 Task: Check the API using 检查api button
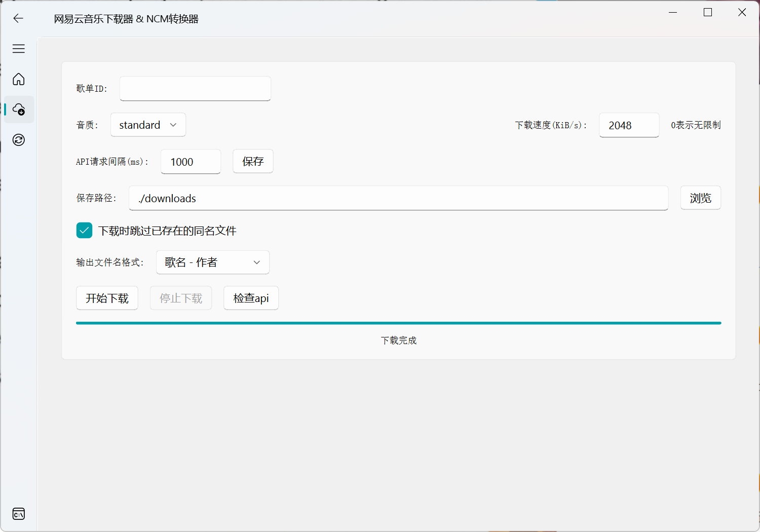tap(251, 298)
